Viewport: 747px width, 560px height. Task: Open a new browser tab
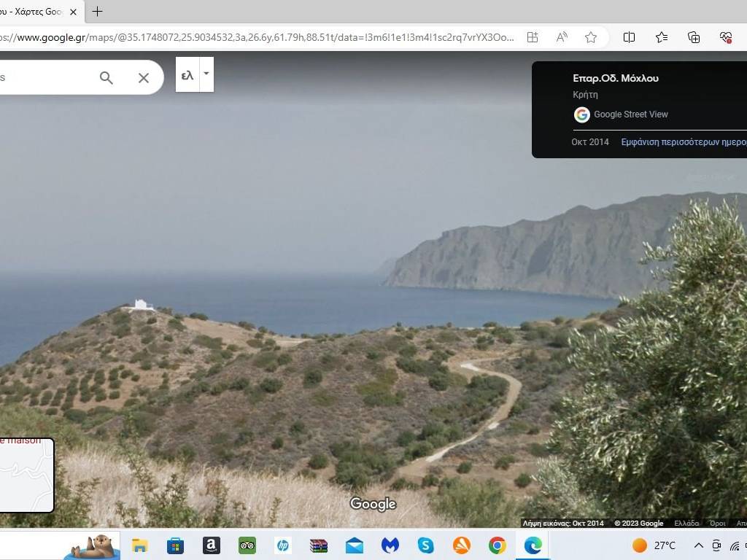97,12
